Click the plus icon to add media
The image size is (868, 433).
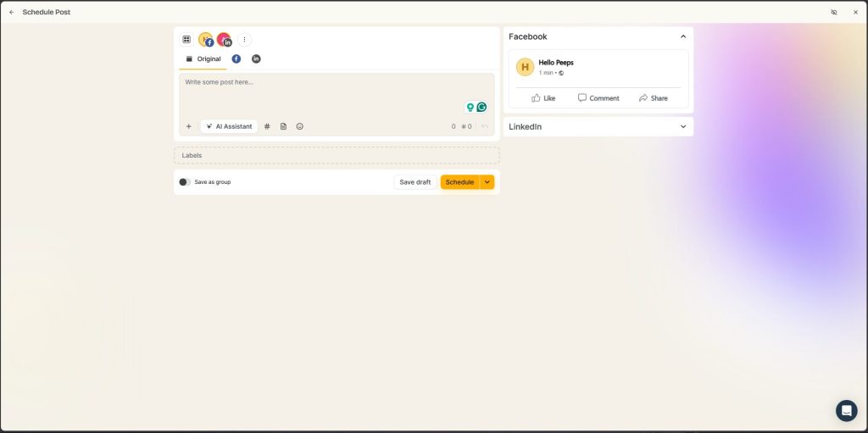pyautogui.click(x=189, y=126)
